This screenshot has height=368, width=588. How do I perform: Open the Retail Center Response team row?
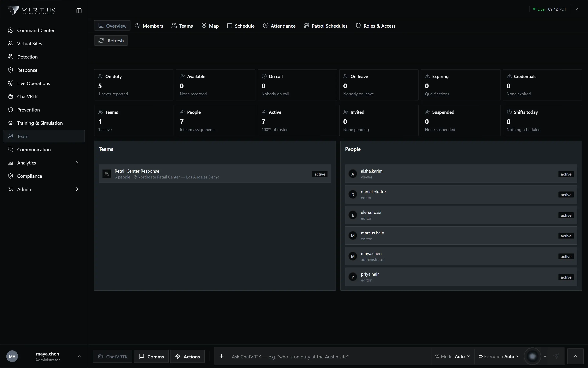tap(215, 174)
